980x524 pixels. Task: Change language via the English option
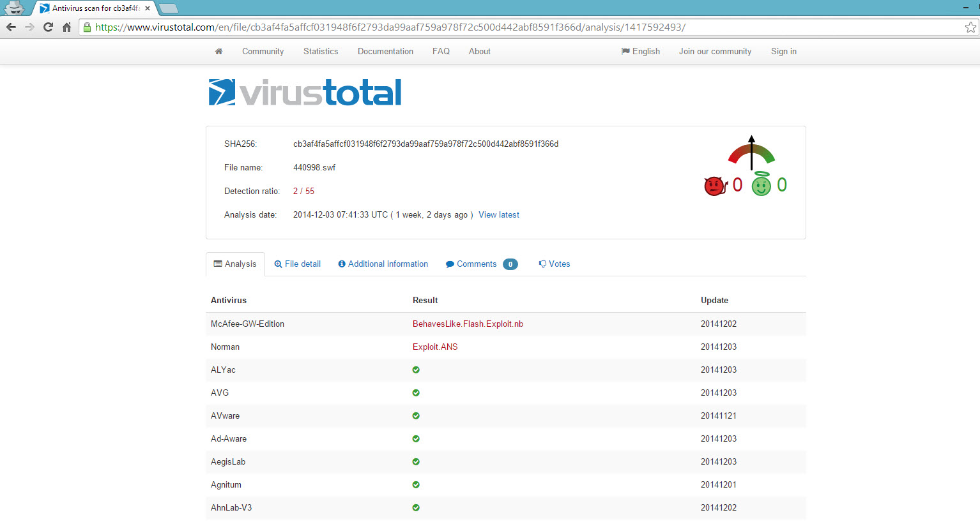641,51
